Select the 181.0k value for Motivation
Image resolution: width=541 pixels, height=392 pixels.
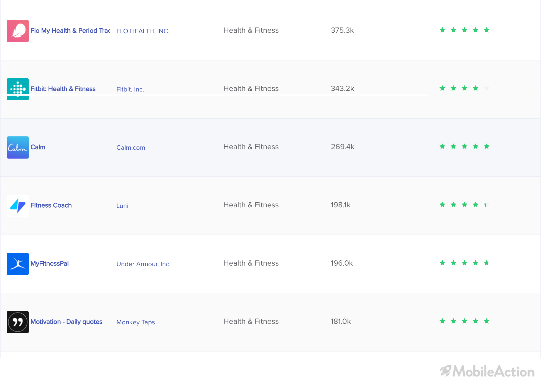click(x=341, y=321)
